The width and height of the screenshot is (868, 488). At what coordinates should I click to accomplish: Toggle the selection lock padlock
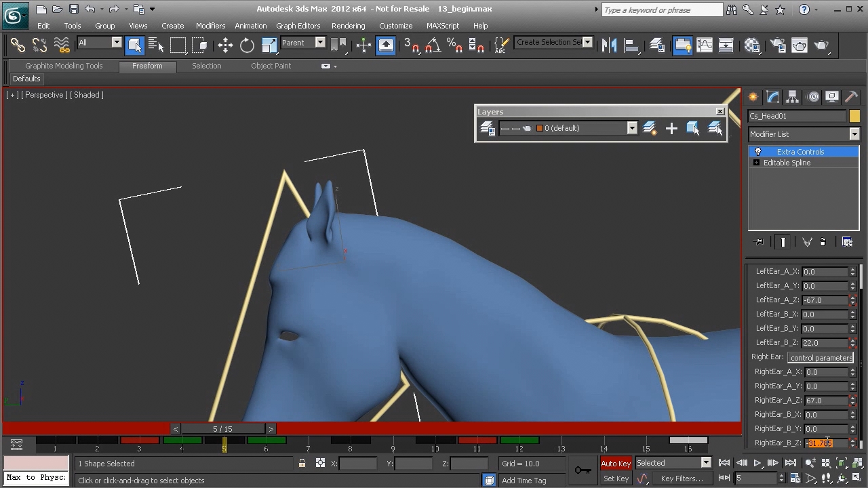pyautogui.click(x=302, y=464)
